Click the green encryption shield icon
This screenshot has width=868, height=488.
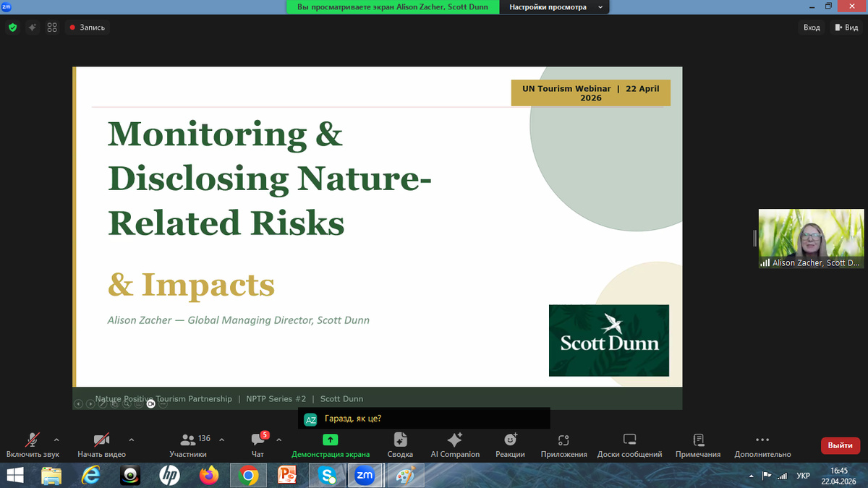(12, 27)
